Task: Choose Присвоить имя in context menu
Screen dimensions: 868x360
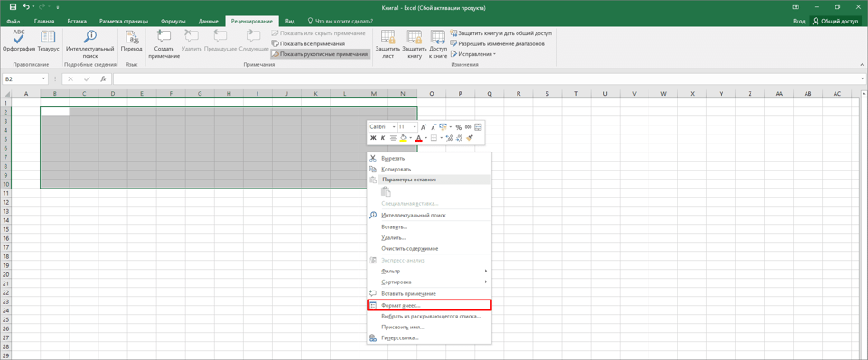Action: (x=430, y=327)
